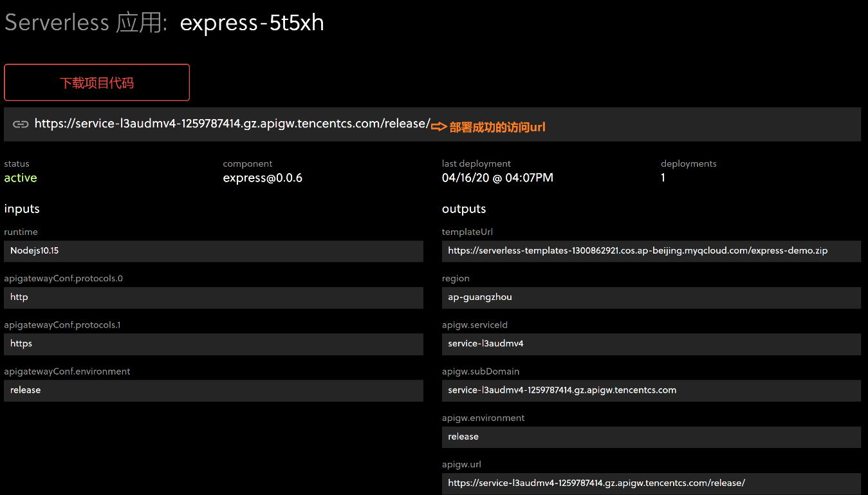Click the http protocol value field

pyautogui.click(x=214, y=297)
